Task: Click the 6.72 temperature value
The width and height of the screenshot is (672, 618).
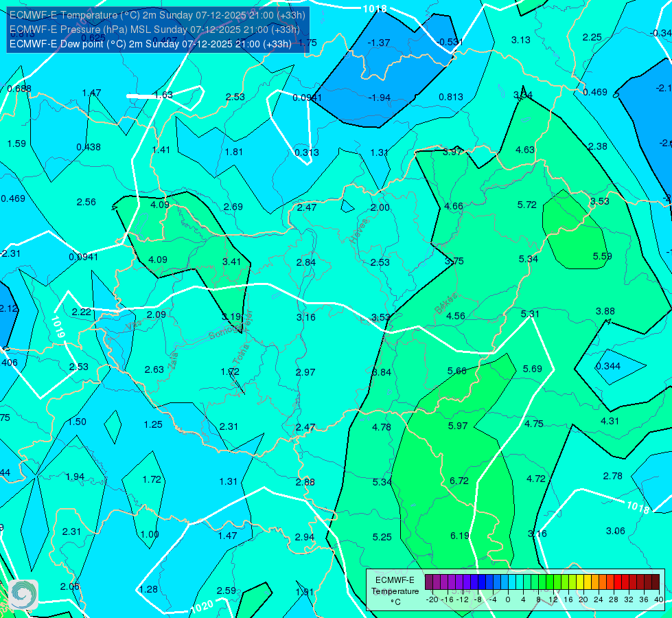Action: [459, 481]
